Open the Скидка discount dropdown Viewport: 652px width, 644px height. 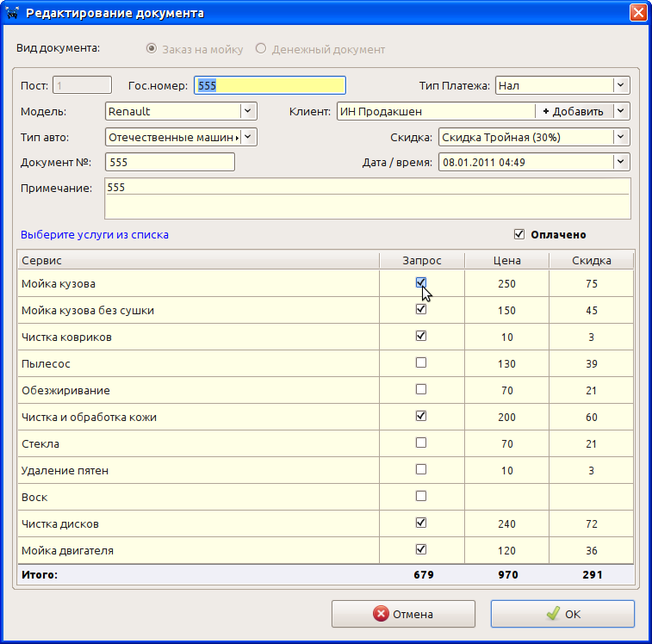click(x=620, y=137)
